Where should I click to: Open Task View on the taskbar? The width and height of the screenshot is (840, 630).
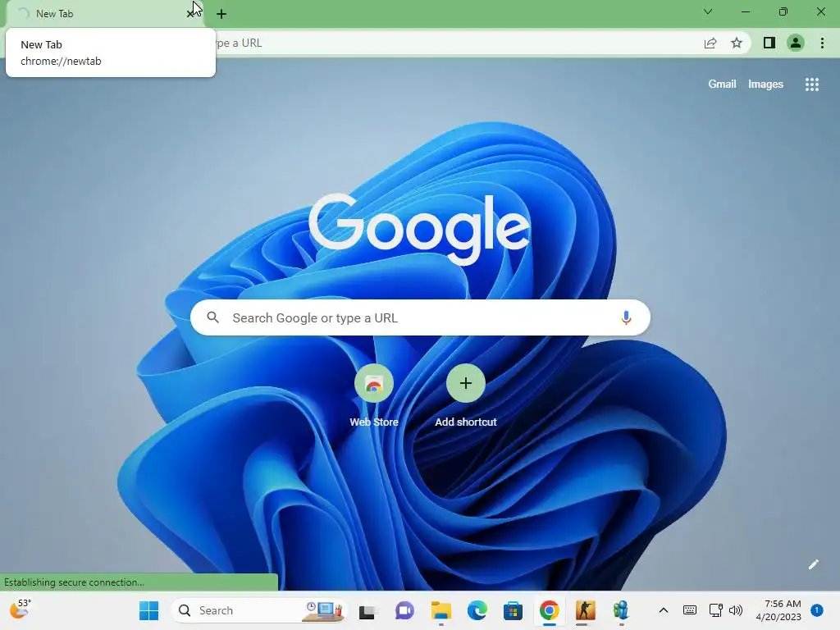pyautogui.click(x=367, y=610)
